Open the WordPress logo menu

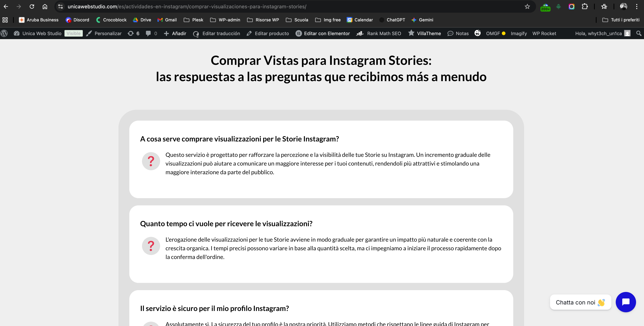(x=4, y=33)
